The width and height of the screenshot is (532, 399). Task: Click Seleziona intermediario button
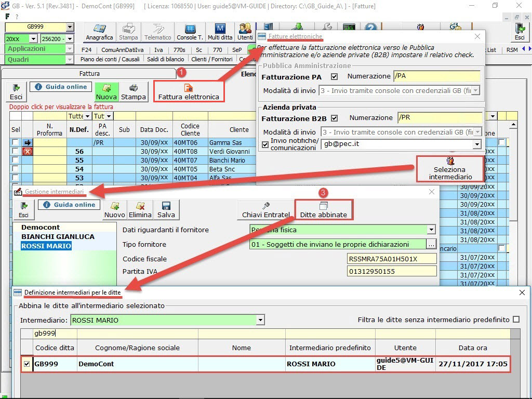(450, 169)
